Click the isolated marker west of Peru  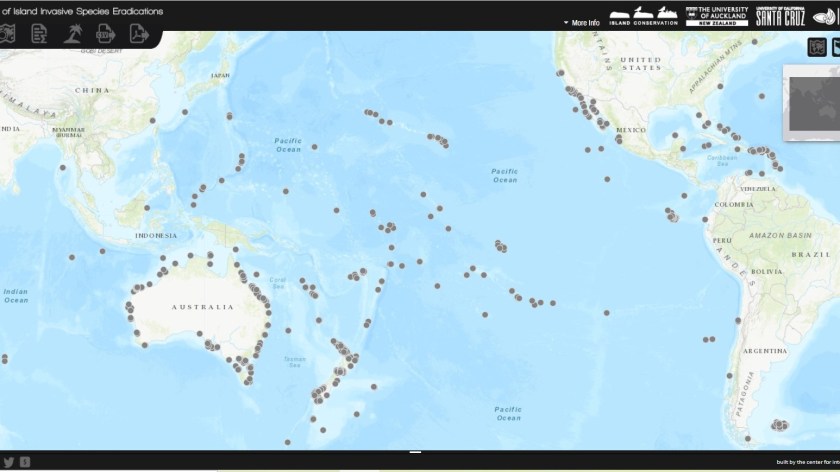point(607,312)
